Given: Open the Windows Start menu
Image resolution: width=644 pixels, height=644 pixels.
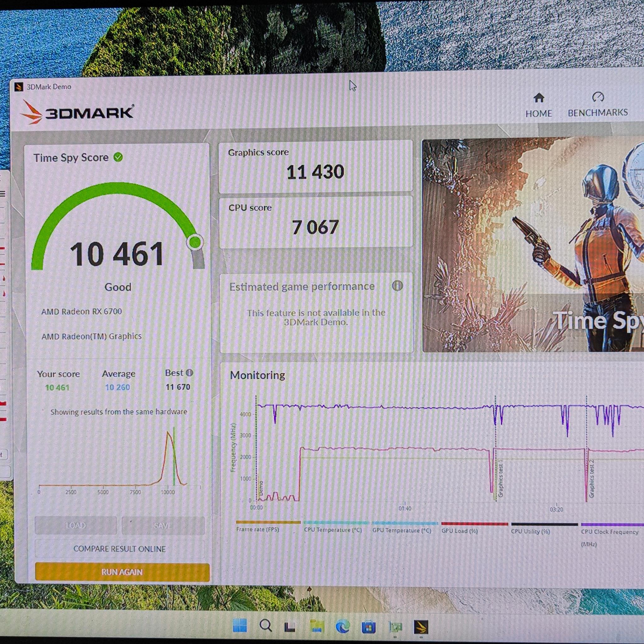Looking at the screenshot, I should tap(240, 626).
